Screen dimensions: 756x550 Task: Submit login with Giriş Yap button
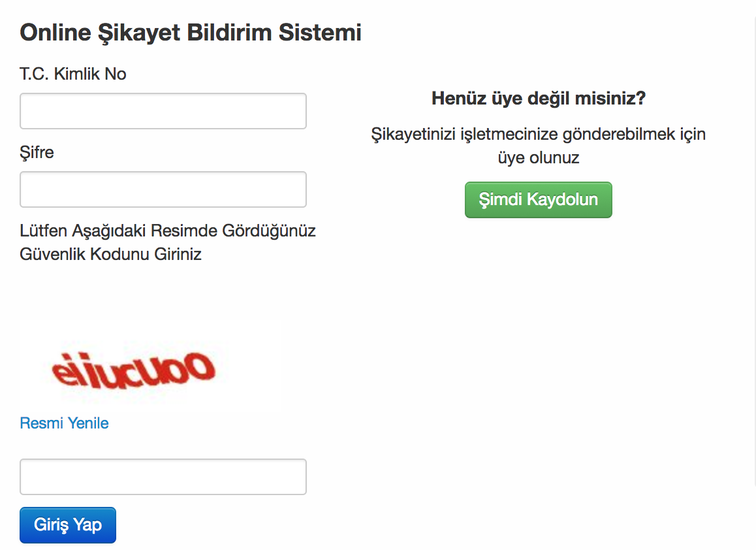coord(68,525)
